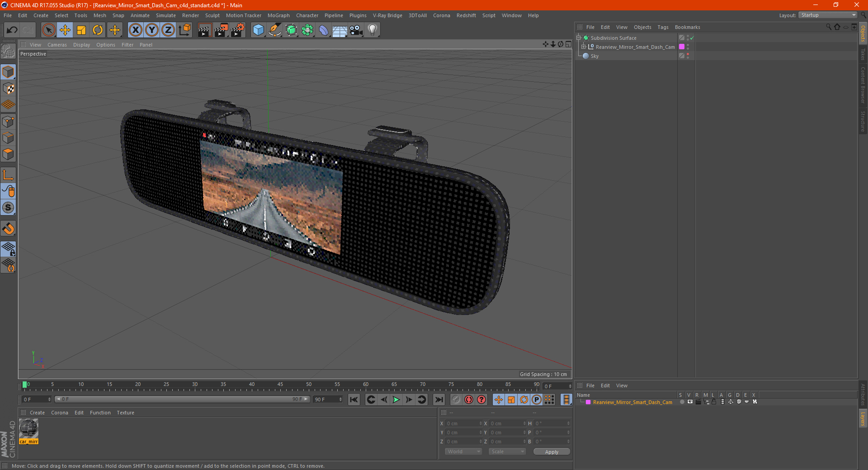
Task: Select the car_mirr material thumbnail
Action: (x=29, y=428)
